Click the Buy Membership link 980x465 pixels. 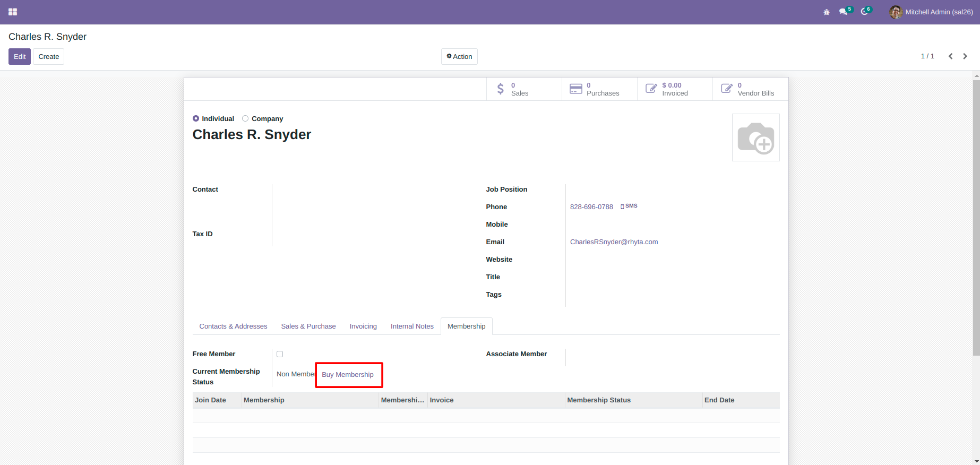(x=348, y=375)
